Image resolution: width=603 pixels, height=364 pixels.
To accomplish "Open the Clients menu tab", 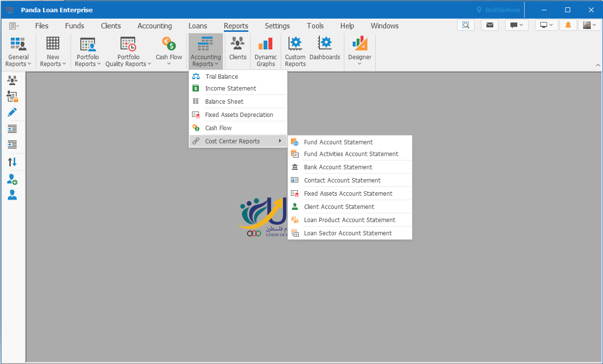I will pos(111,26).
